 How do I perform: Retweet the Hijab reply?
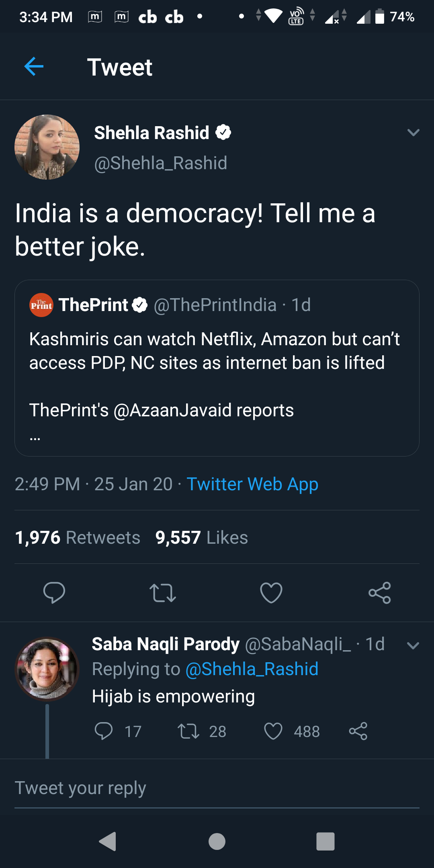tap(191, 731)
